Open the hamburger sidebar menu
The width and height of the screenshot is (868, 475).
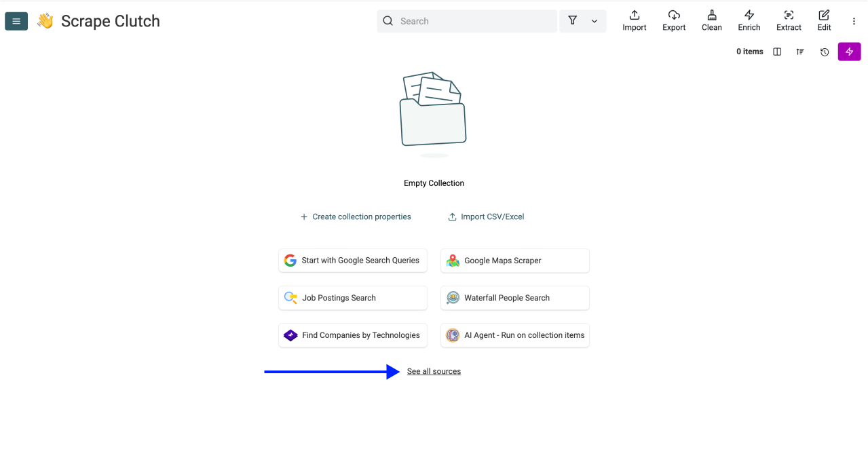pyautogui.click(x=16, y=21)
